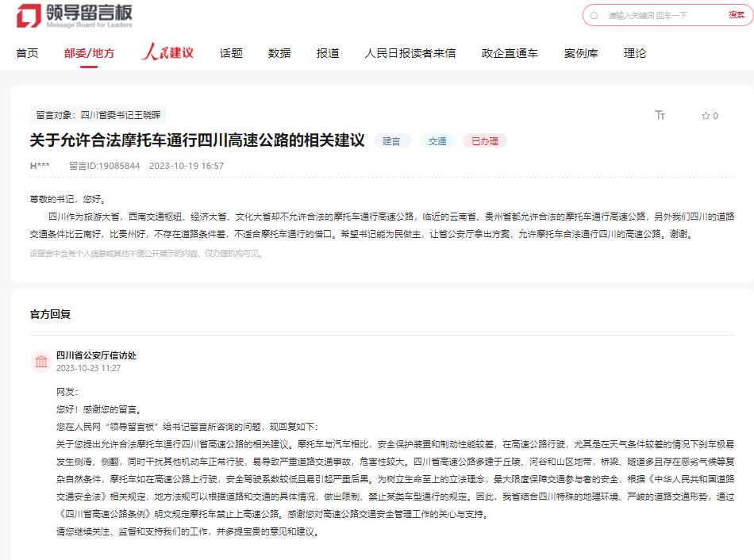Click the institution icon beside 四川省公安厅信访处
Screen dimensions: 754x560
(42, 362)
